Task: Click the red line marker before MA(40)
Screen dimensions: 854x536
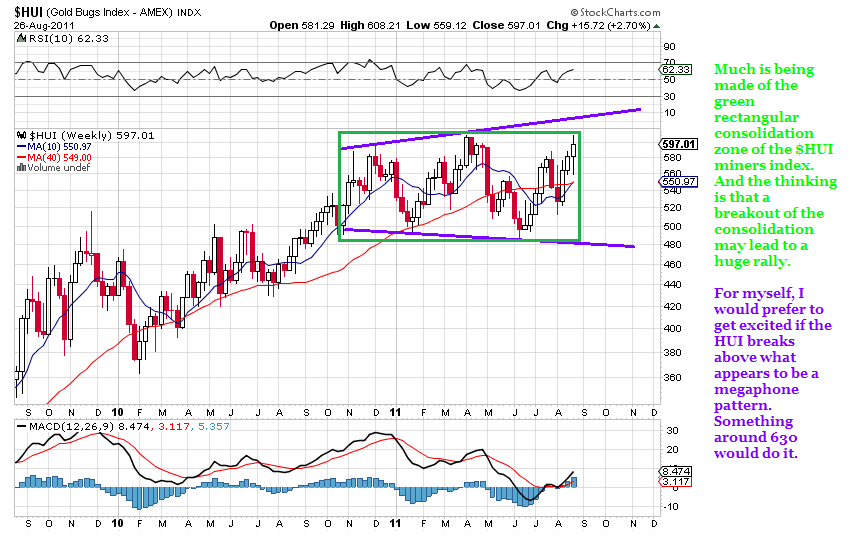Action: pos(22,158)
